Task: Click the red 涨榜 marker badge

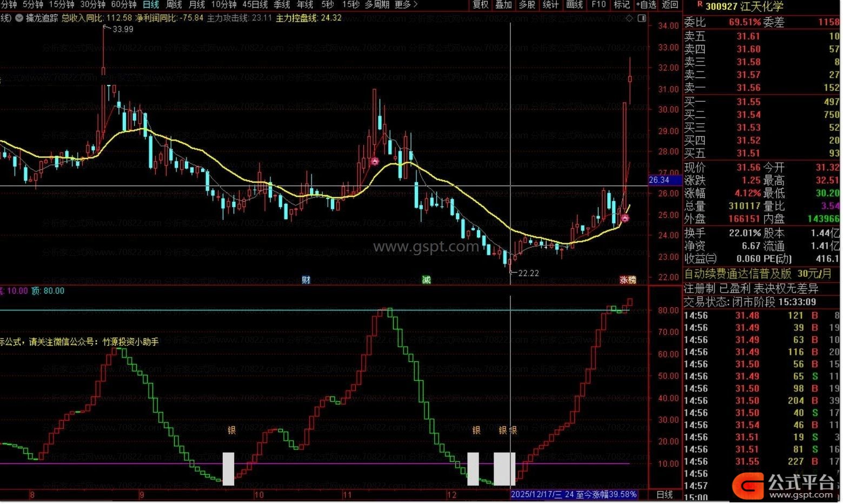Action: [627, 280]
